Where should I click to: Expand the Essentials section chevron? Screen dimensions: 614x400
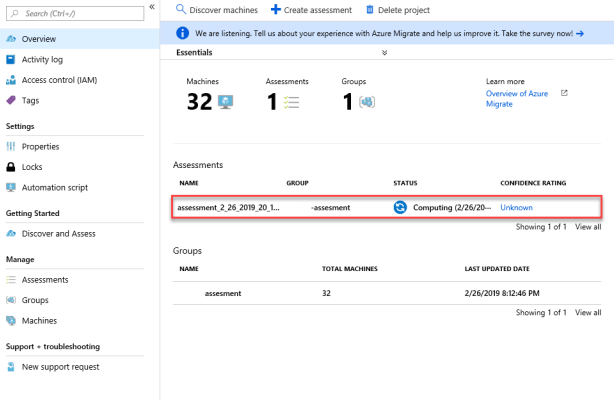(x=385, y=52)
